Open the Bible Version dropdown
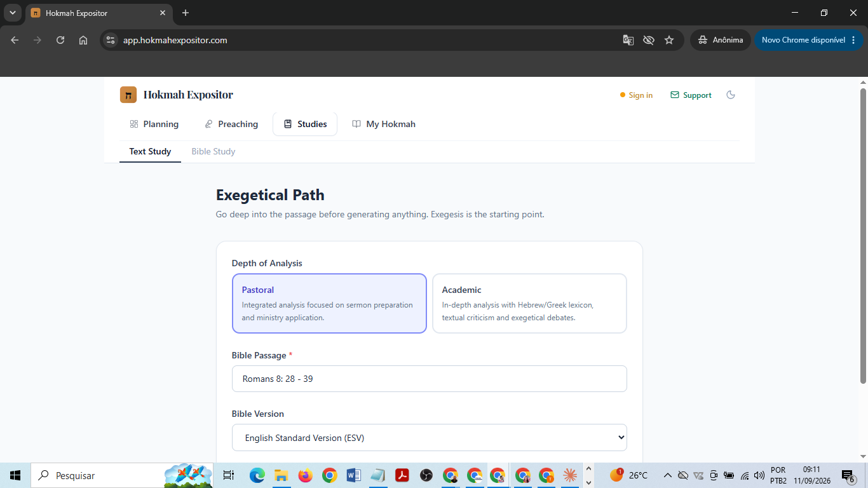 [430, 438]
